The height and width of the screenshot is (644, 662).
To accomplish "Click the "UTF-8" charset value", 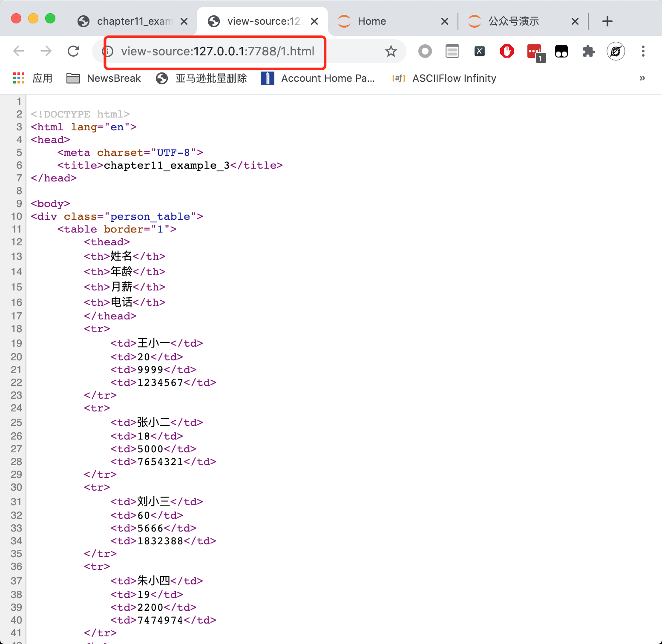I will [173, 152].
